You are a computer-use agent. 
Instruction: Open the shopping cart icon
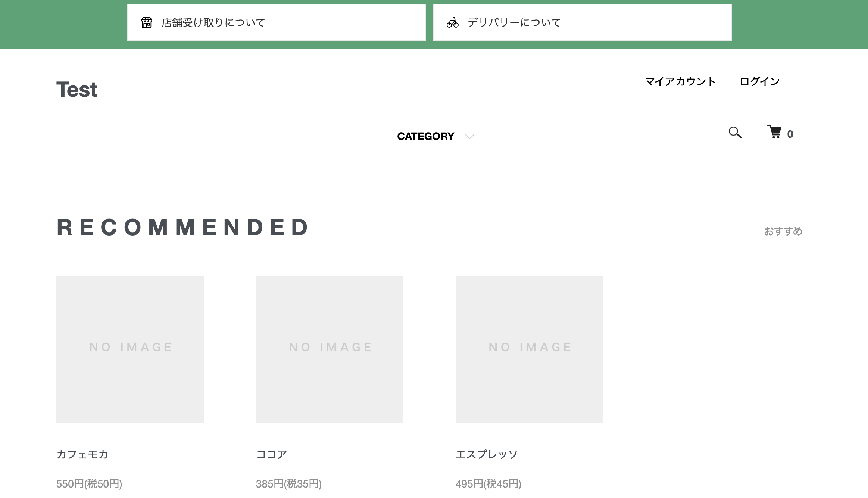775,132
